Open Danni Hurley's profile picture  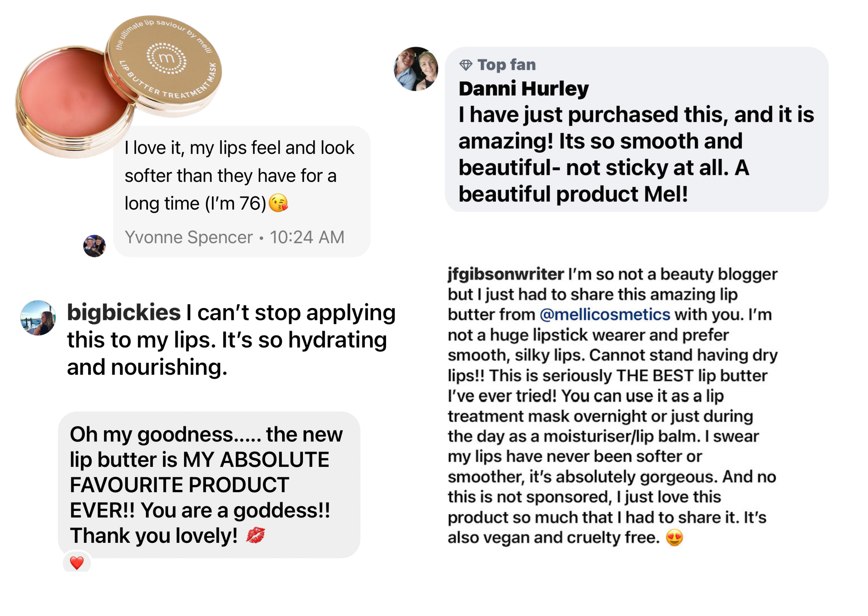tap(416, 69)
